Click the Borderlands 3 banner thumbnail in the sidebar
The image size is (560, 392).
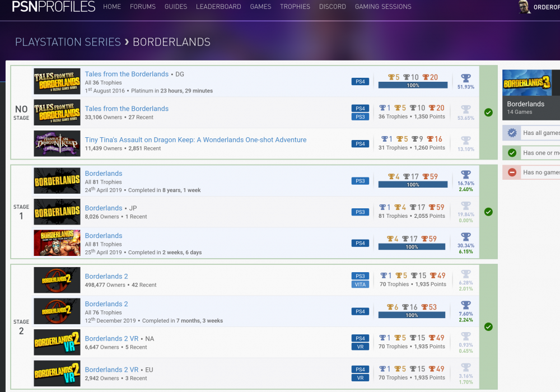(526, 83)
